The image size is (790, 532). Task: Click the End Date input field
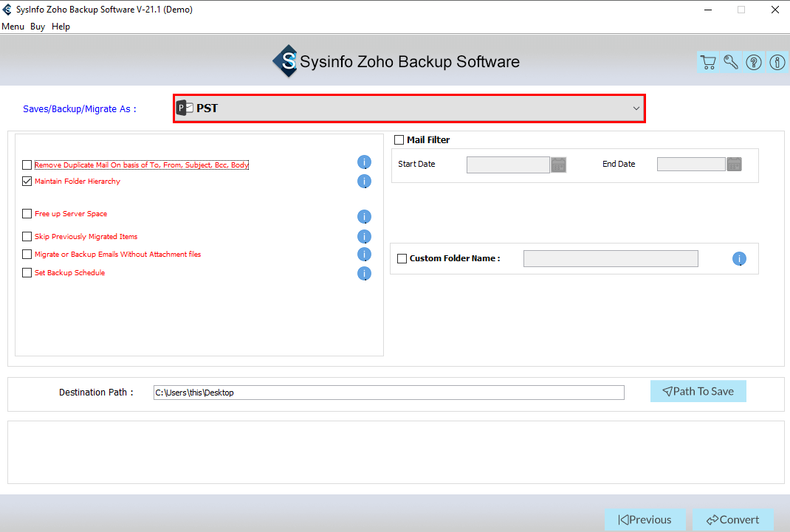691,164
